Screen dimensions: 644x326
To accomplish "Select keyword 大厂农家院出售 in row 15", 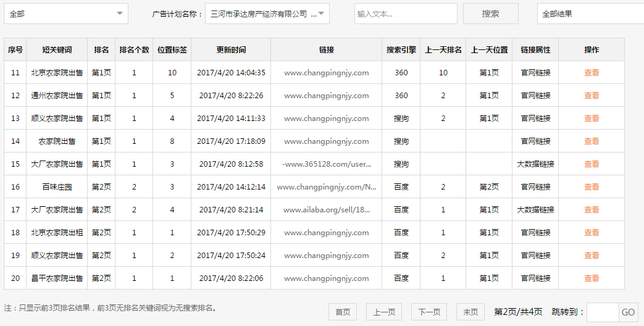I will click(x=57, y=164).
